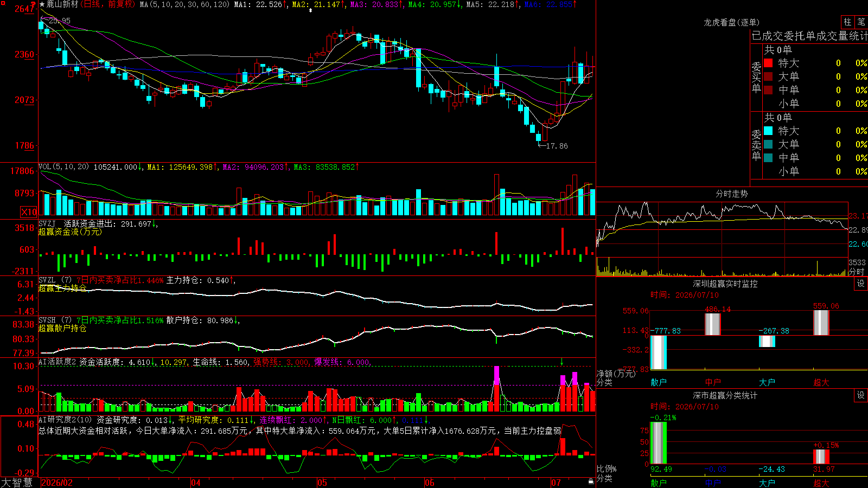Click the 深市超赢分类统计 panel title
This screenshot has width=868, height=488.
point(725,395)
